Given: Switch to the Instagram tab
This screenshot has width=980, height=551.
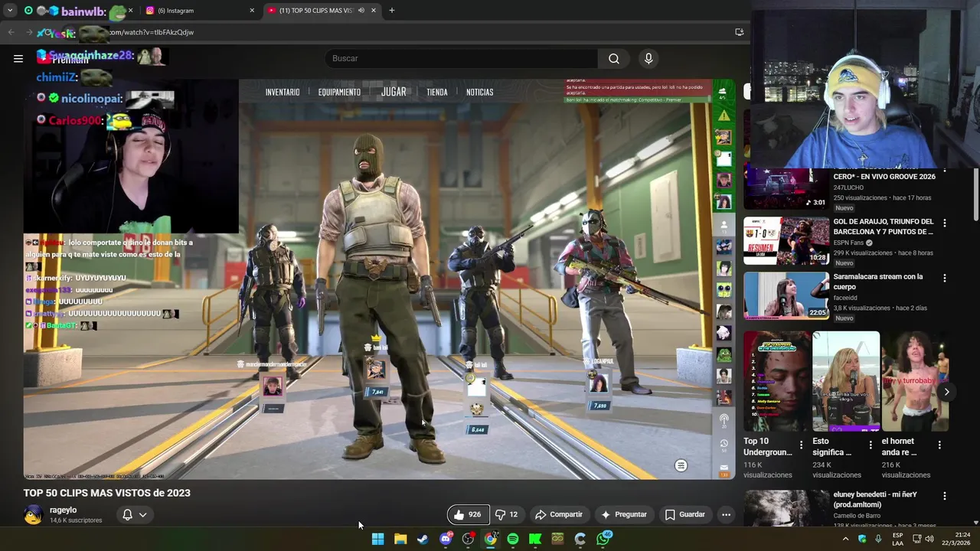Looking at the screenshot, I should 199,11.
